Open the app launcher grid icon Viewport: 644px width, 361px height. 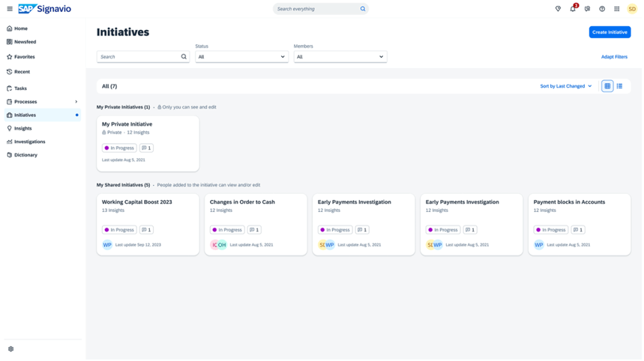coord(617,9)
